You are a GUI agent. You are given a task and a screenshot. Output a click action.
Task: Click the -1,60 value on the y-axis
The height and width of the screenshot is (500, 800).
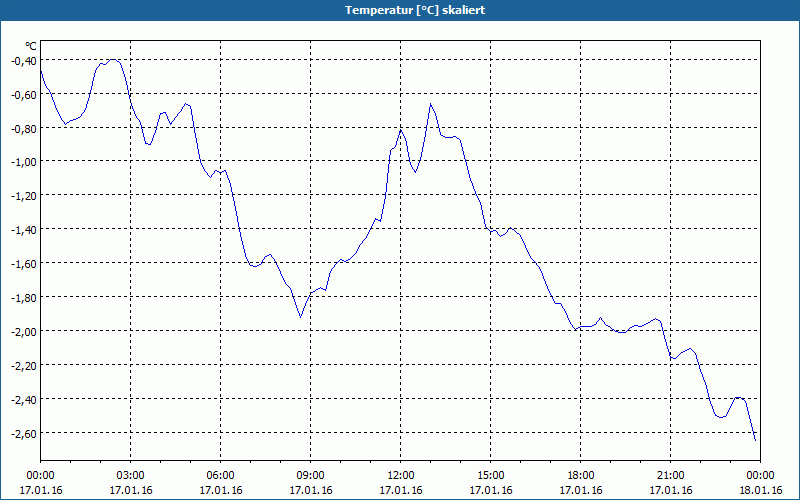(x=23, y=264)
